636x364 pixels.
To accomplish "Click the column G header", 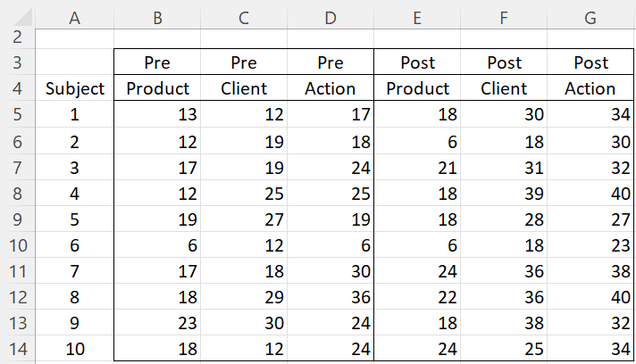I will pos(590,12).
